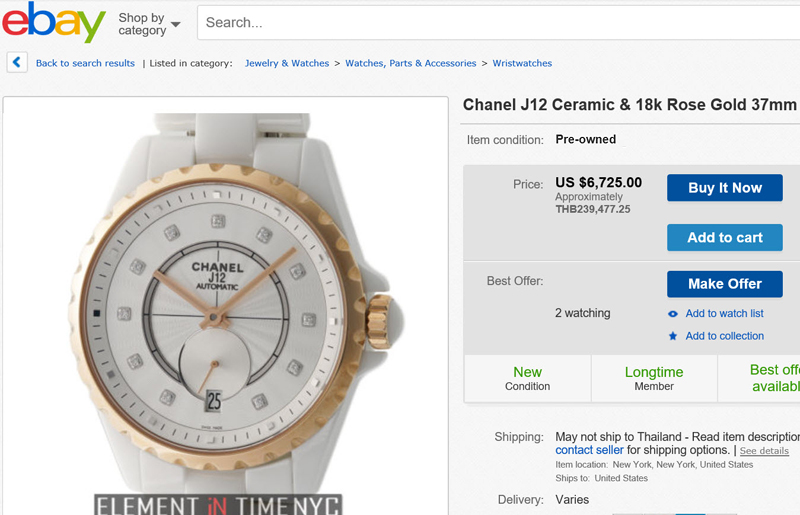Open Watches, Parts & Accessories category
This screenshot has height=515, width=800.
pyautogui.click(x=410, y=63)
